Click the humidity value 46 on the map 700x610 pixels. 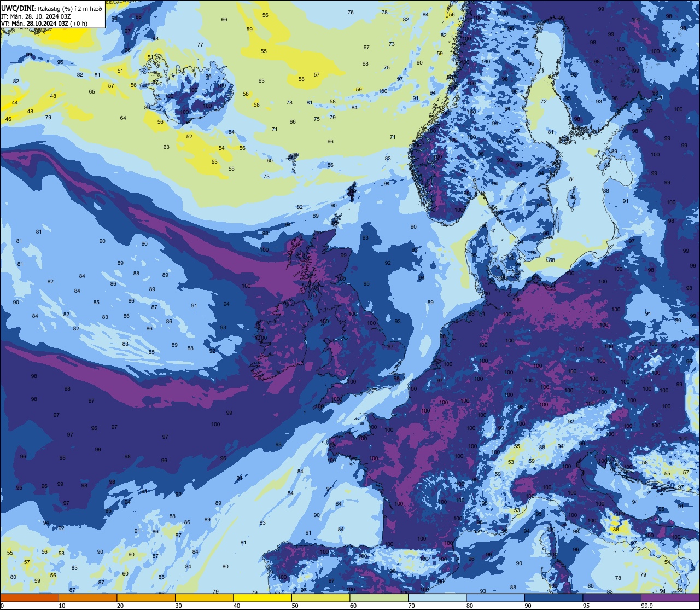coord(8,119)
